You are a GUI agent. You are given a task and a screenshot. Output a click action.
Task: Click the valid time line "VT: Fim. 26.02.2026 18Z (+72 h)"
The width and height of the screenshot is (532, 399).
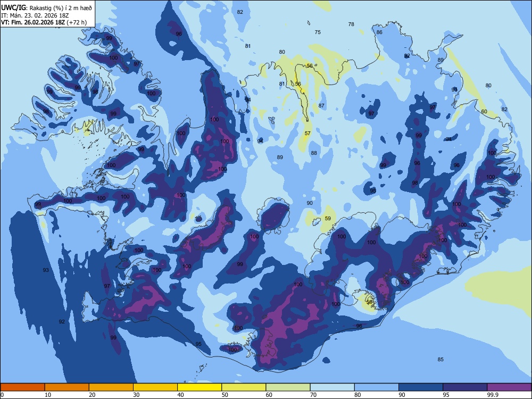point(44,22)
